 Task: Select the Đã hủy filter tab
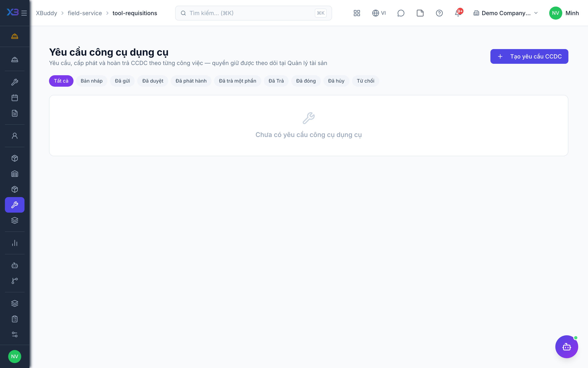336,81
